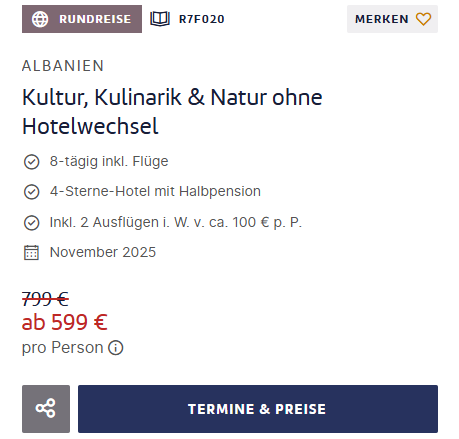459x439 pixels.
Task: Click the catalog book icon
Action: click(160, 19)
